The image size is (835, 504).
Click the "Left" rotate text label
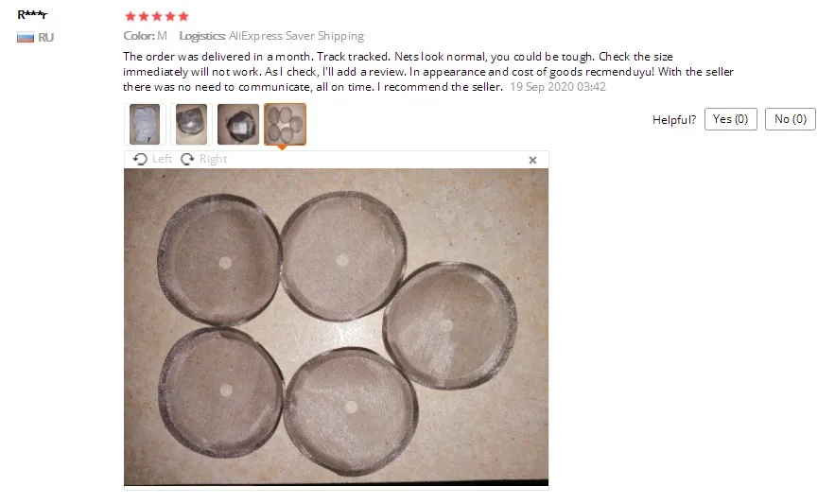coord(162,159)
